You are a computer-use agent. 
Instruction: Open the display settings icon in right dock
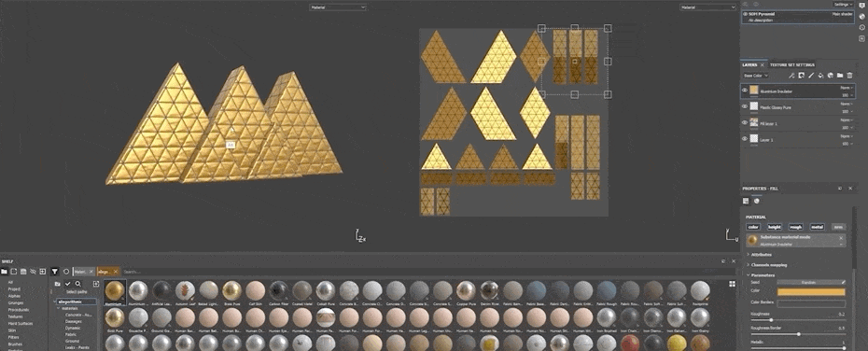coord(861,5)
